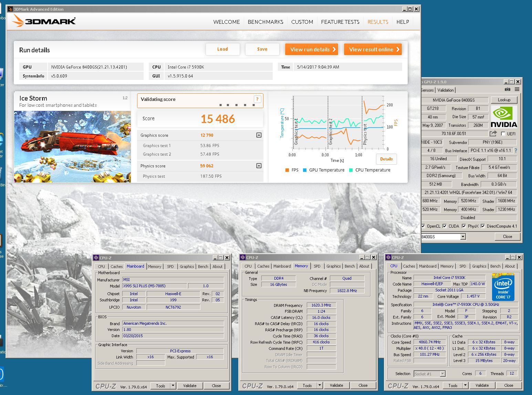The image size is (532, 395).
Task: Select the RESULTS tab in 3DMark
Action: (378, 22)
